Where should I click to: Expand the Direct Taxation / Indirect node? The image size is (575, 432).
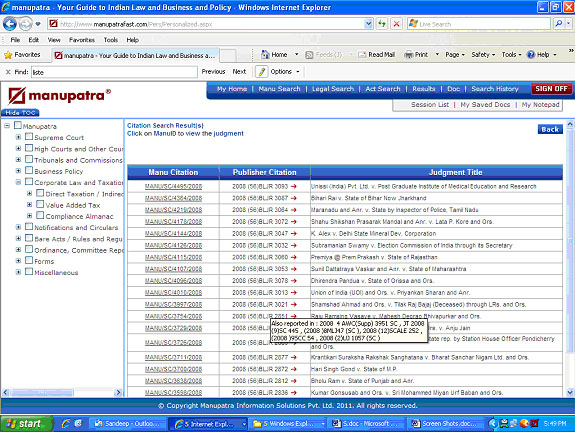pyautogui.click(x=30, y=193)
